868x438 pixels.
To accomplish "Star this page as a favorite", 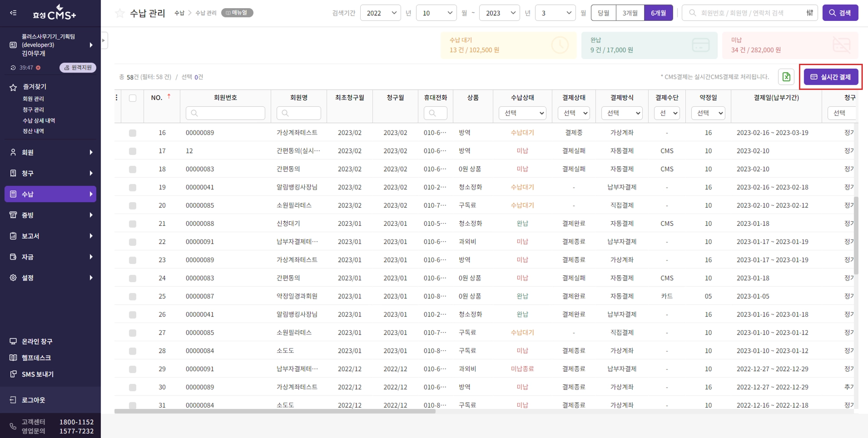I will [x=120, y=13].
